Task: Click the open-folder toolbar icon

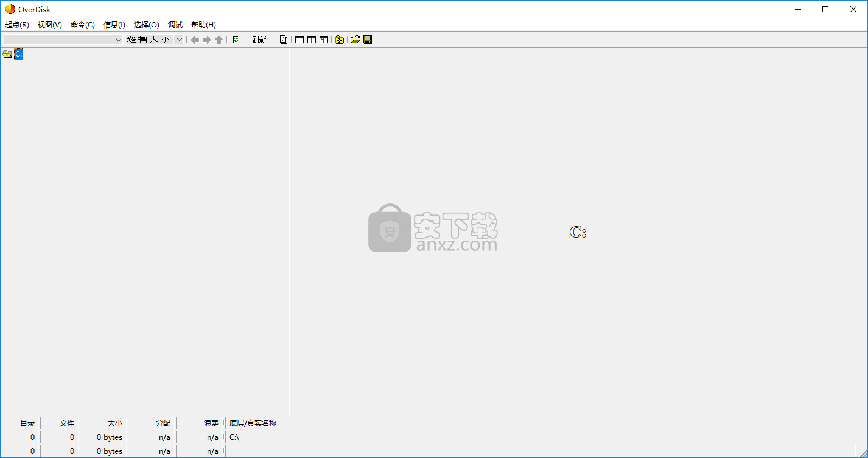Action: tap(355, 40)
